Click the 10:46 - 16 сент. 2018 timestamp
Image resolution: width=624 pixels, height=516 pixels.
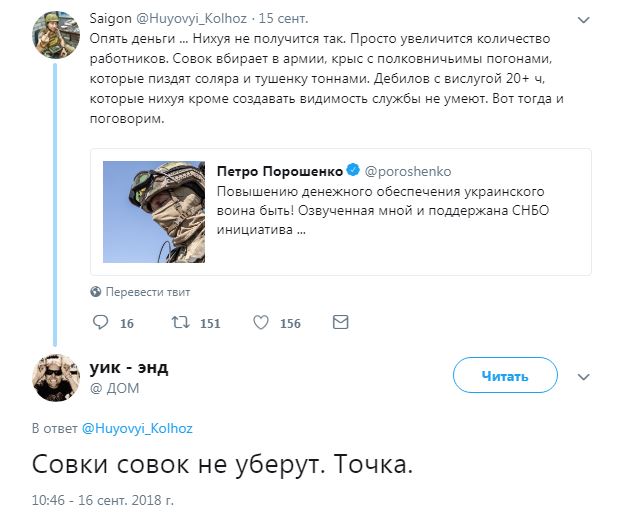[x=103, y=500]
